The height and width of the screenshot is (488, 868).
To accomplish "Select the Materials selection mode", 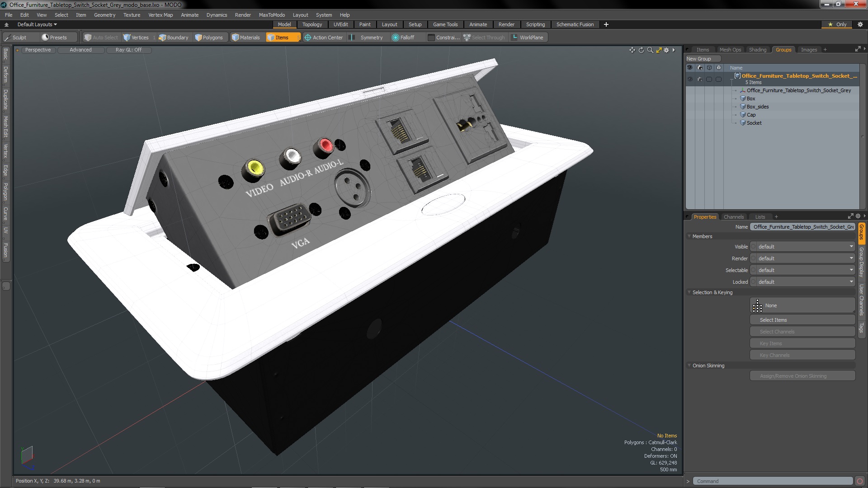I will click(x=246, y=38).
